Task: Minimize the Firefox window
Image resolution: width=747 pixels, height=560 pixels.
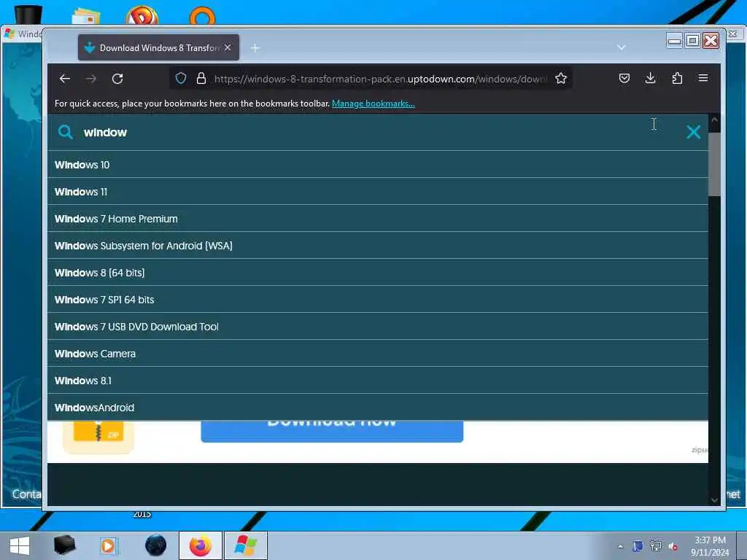Action: coord(675,41)
